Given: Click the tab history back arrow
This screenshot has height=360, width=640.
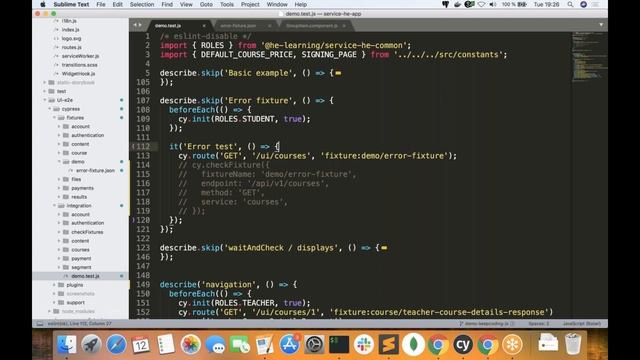Looking at the screenshot, I should (x=135, y=25).
